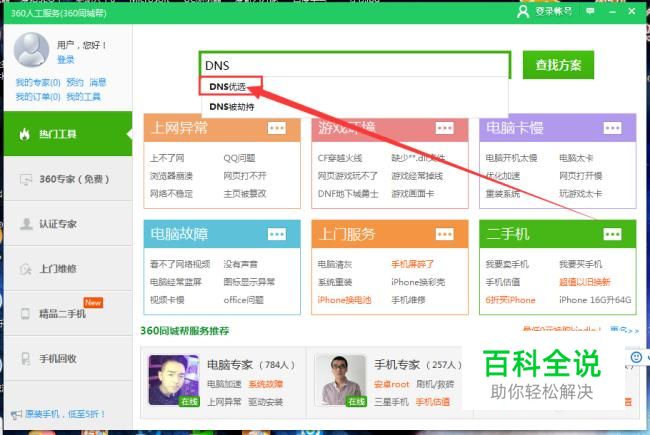Select 电脑太卡 entry
This screenshot has width=650, height=435.
[576, 158]
